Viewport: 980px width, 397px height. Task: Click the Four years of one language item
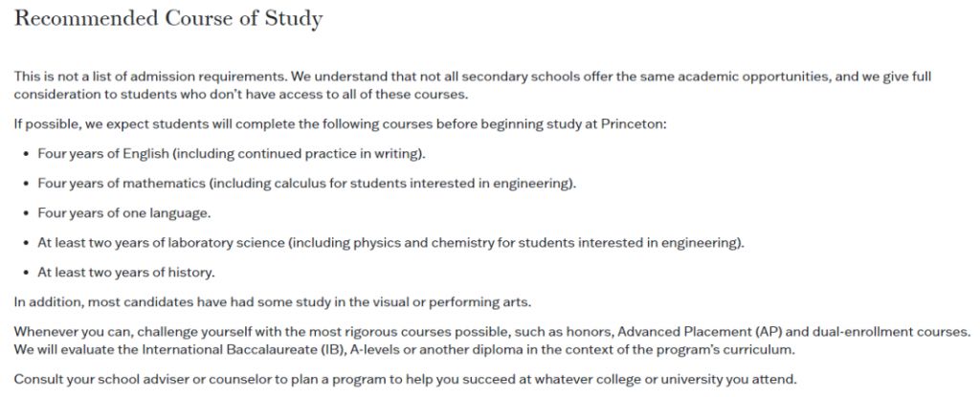(x=123, y=213)
